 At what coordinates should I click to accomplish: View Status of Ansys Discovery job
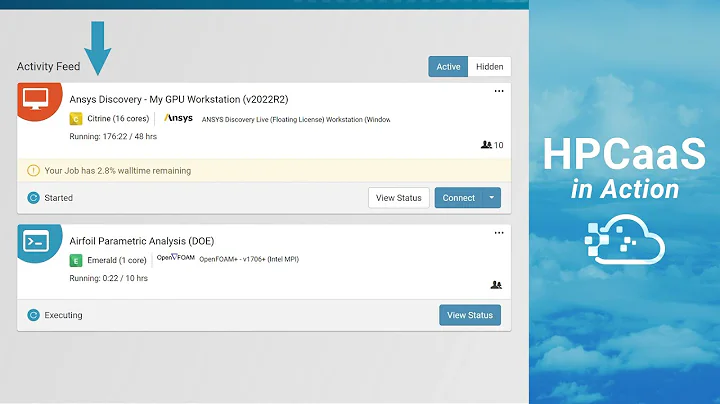click(x=399, y=198)
